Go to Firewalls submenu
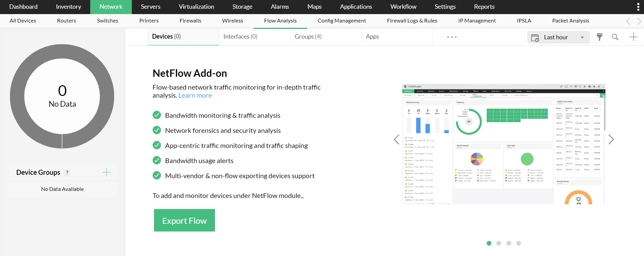644x256 pixels. (191, 21)
